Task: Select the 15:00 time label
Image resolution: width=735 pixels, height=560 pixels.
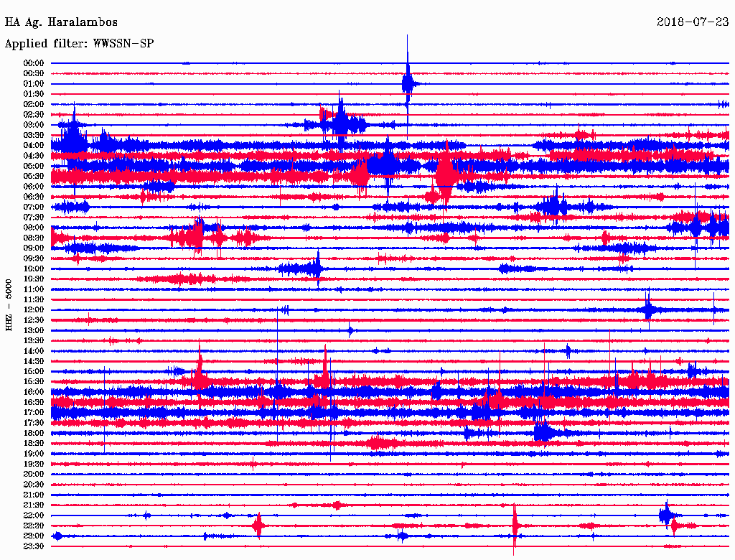Action: [x=34, y=371]
